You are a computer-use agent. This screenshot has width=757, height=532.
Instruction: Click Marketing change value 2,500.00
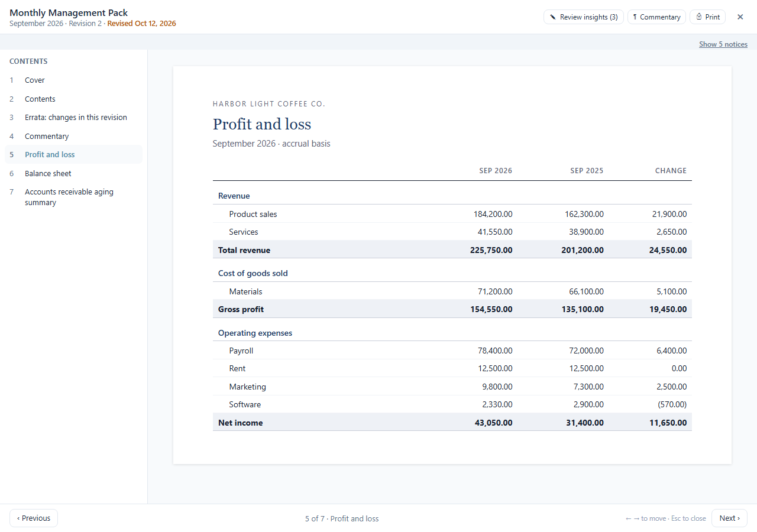671,387
